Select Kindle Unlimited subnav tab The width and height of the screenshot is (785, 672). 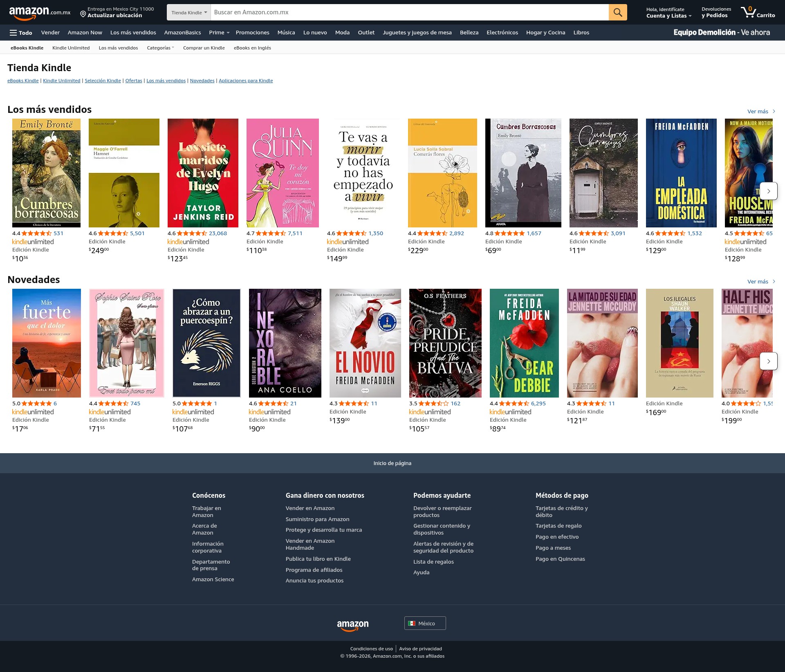71,48
